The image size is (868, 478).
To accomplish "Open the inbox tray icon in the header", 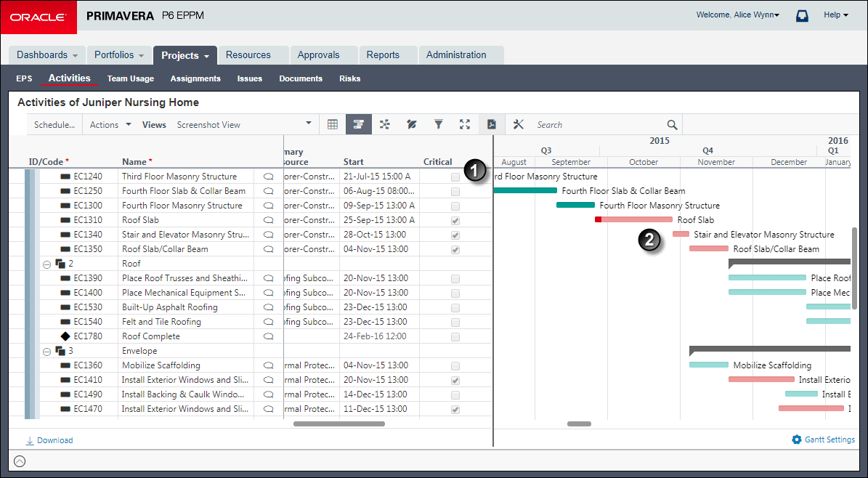I will 802,16.
